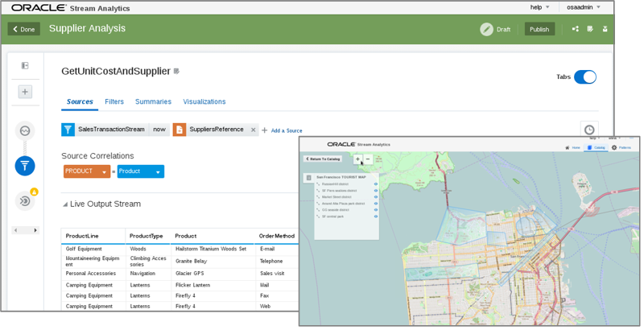This screenshot has height=330, width=644.
Task: Click the left arrow of sidebar scroller
Action: (x=15, y=230)
